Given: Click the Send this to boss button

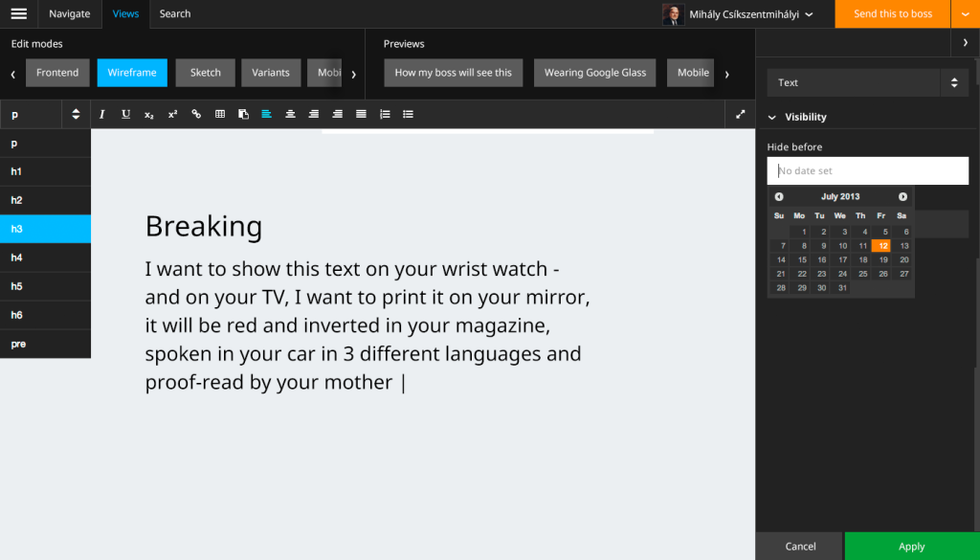Looking at the screenshot, I should [892, 13].
